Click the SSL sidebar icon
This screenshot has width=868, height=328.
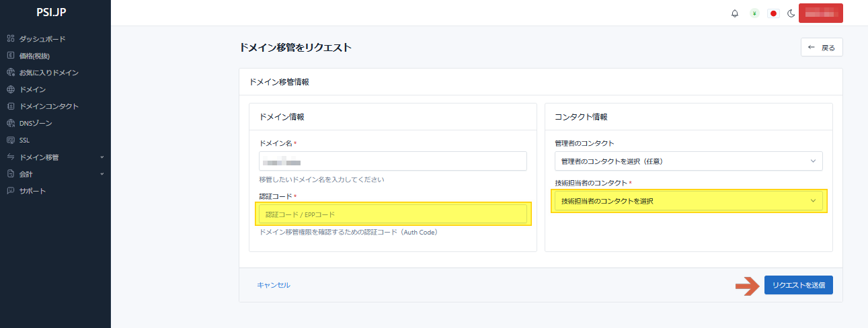[x=11, y=140]
